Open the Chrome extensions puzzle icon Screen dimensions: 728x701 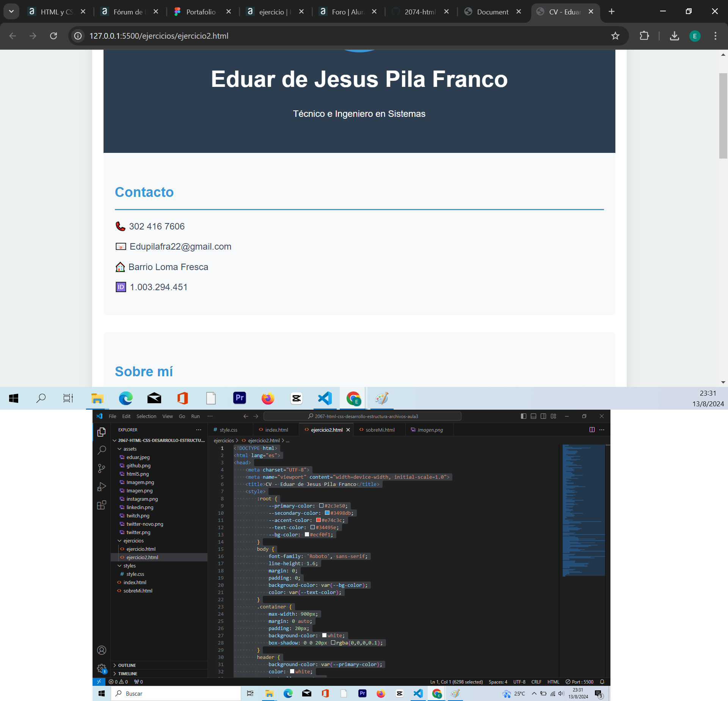(x=644, y=36)
